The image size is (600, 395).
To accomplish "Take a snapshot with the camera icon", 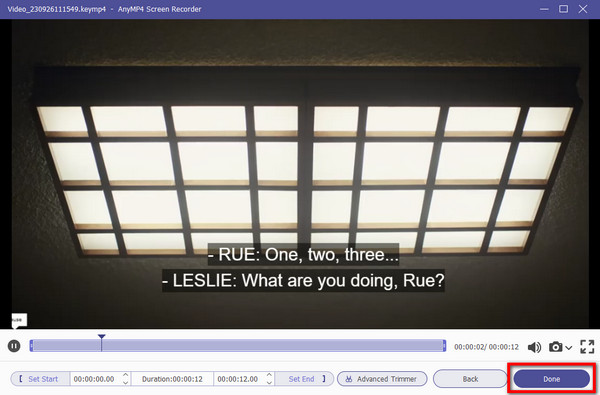I will pos(556,347).
